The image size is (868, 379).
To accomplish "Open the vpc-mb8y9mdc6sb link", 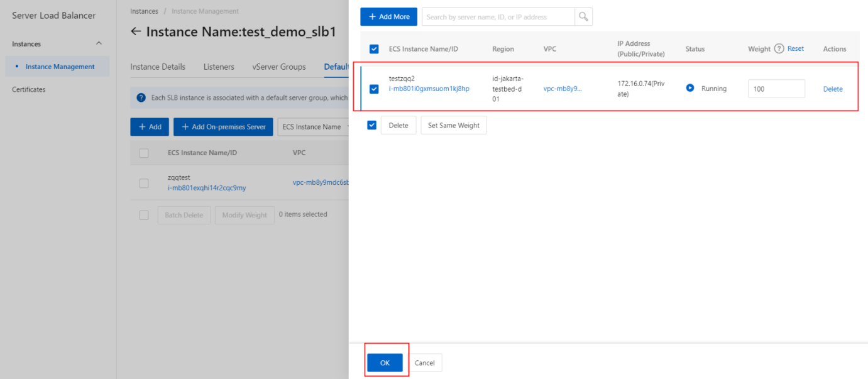I will tap(321, 183).
